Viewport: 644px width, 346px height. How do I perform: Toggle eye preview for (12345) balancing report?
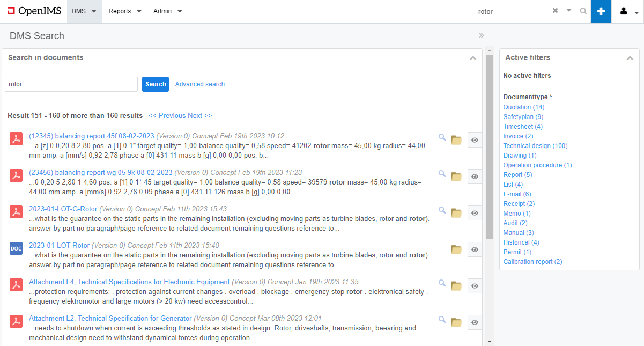[x=475, y=140]
